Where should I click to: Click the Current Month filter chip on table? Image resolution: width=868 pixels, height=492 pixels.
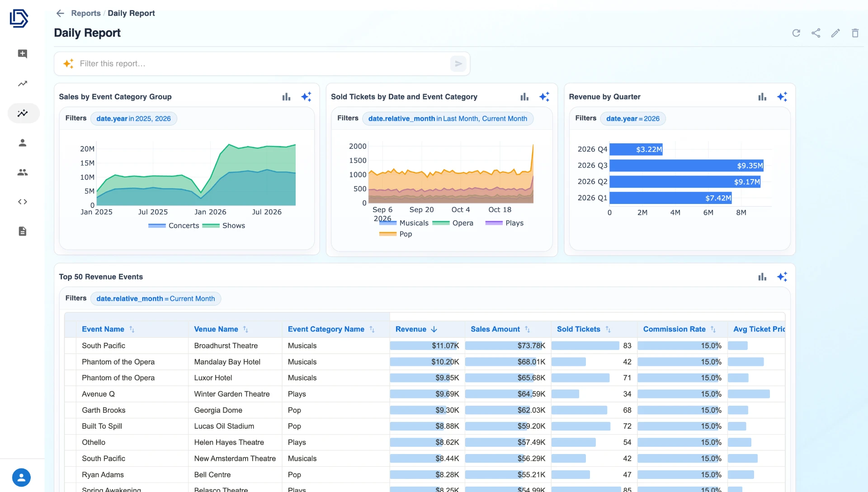[x=156, y=298]
